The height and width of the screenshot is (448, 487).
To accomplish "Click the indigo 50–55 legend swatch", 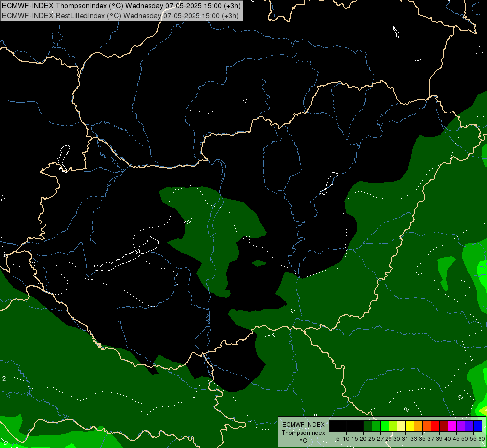I will (469, 426).
